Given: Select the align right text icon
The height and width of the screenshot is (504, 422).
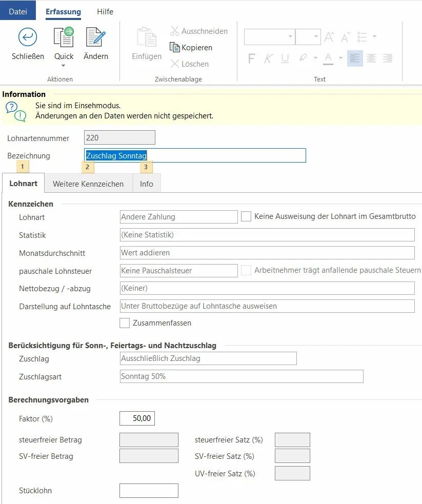Looking at the screenshot, I should click(x=388, y=58).
